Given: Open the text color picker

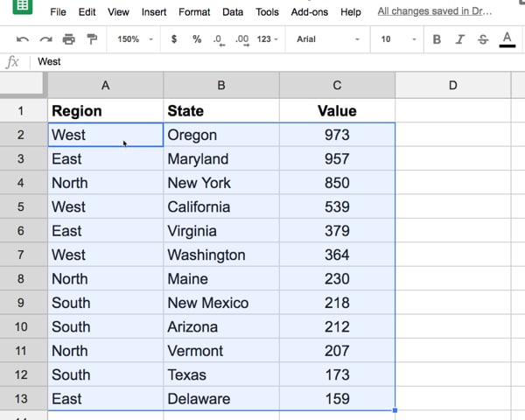Looking at the screenshot, I should (x=507, y=39).
